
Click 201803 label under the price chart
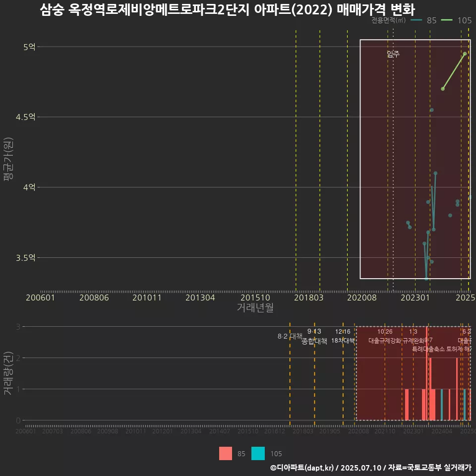point(308,297)
